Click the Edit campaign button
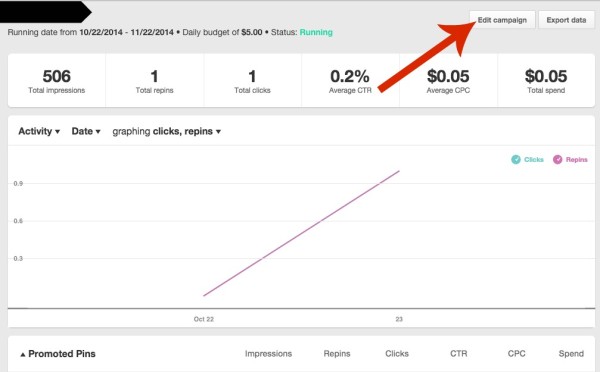 (x=502, y=20)
